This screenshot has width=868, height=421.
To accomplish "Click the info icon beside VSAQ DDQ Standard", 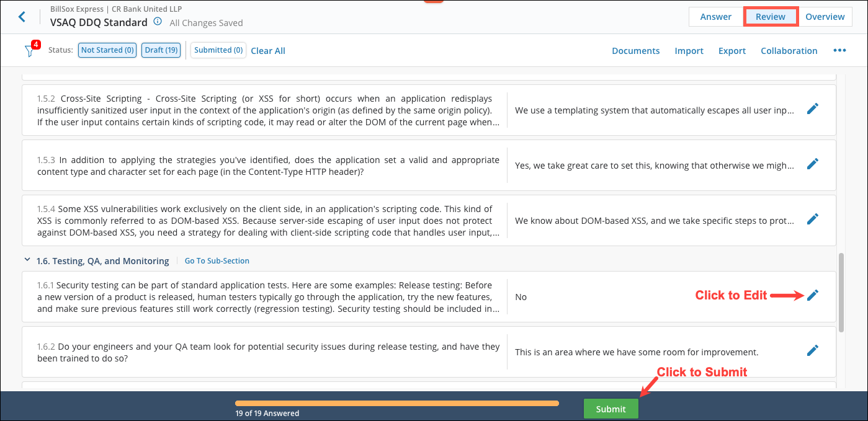I will [x=158, y=22].
